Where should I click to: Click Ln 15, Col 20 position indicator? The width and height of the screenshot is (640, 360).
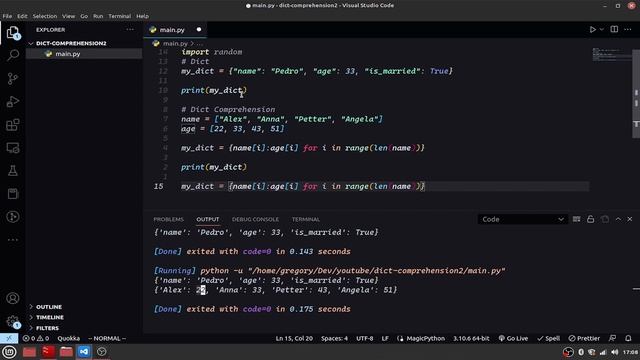click(294, 338)
